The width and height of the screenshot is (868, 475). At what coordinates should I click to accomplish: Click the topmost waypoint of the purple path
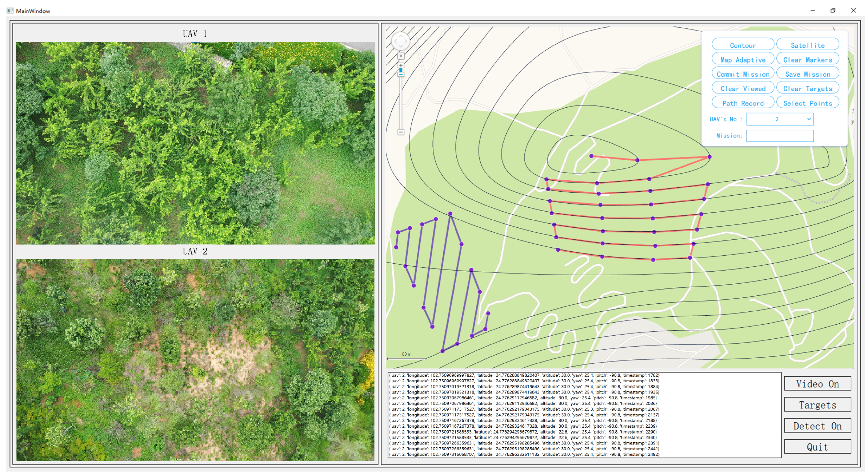[450, 214]
